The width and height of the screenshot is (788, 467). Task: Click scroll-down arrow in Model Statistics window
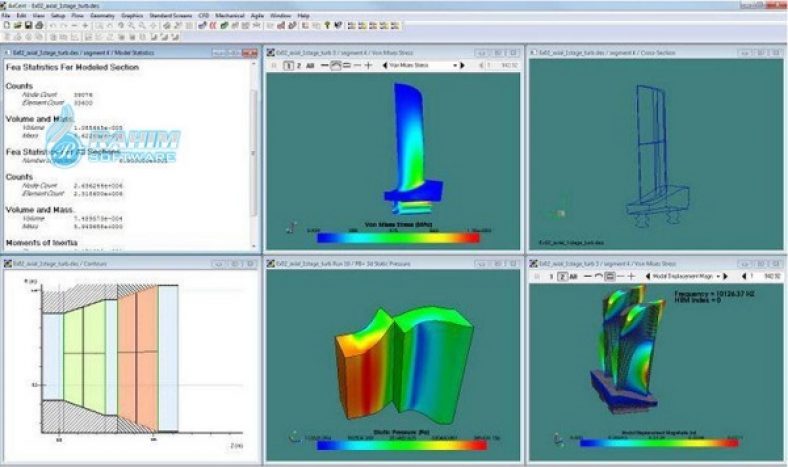(x=254, y=246)
